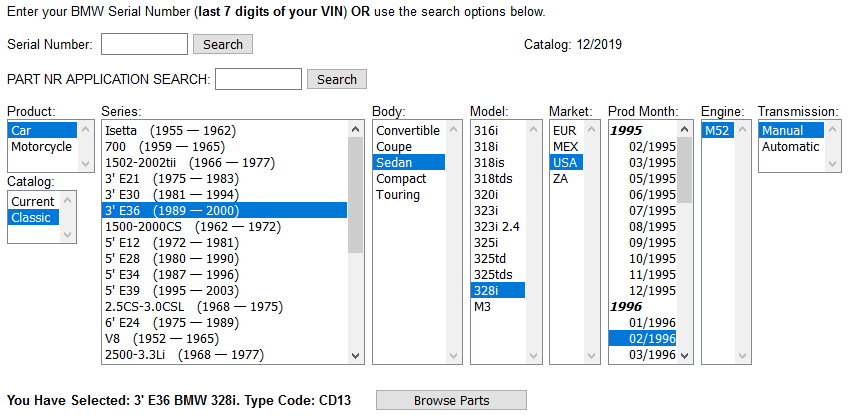Select M52 in the Engine list
This screenshot has height=417, width=853.
tap(716, 131)
